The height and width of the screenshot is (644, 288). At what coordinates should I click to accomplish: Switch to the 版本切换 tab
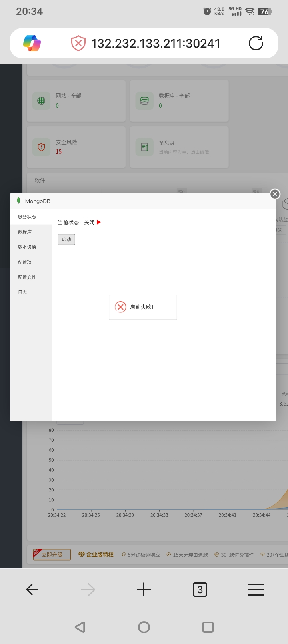pos(31,247)
